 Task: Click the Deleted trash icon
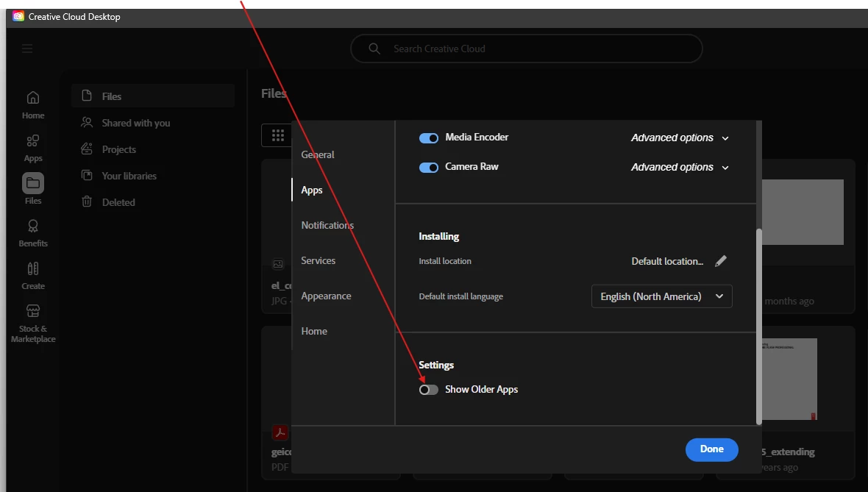click(87, 202)
